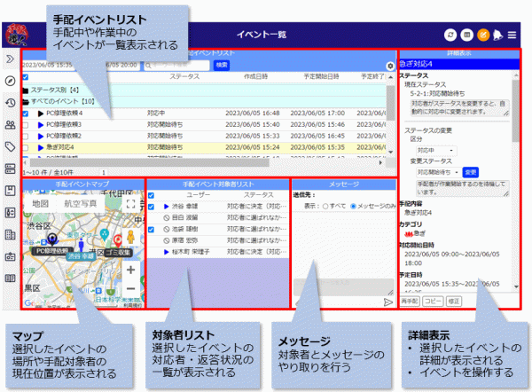This screenshot has height=392, width=532.
Task: Open the notification bell
Action: point(498,35)
